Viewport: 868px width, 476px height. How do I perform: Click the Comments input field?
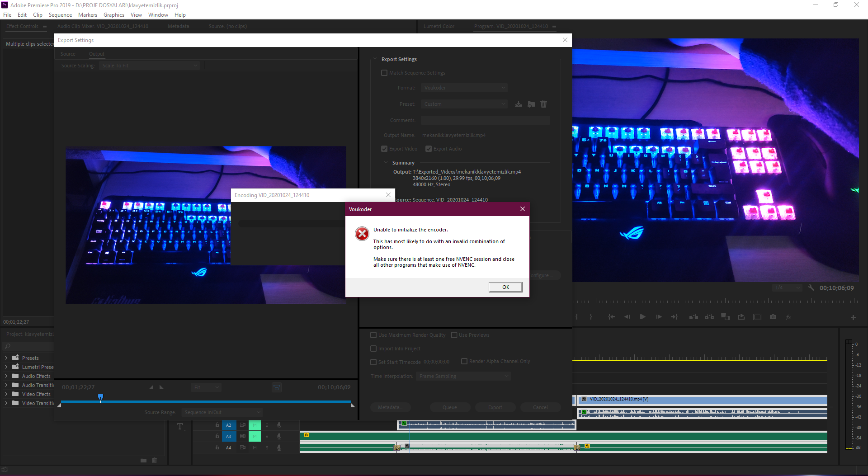click(486, 120)
